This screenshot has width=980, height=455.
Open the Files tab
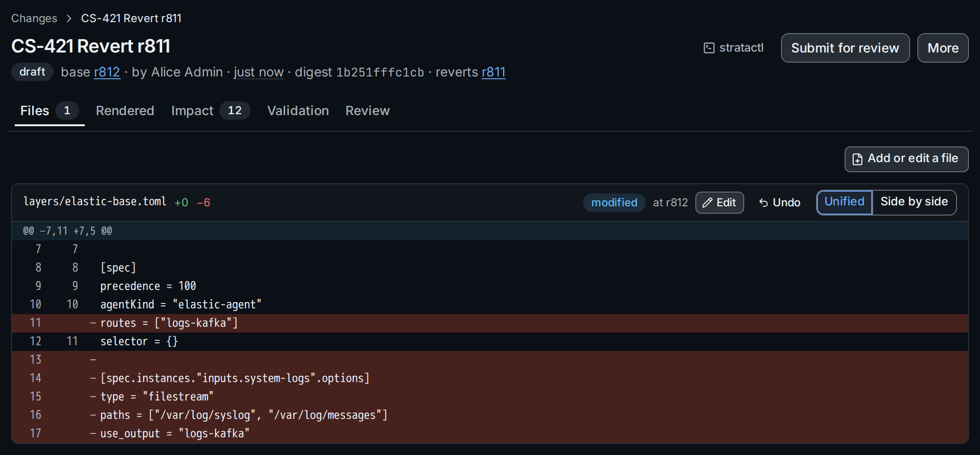pos(49,111)
